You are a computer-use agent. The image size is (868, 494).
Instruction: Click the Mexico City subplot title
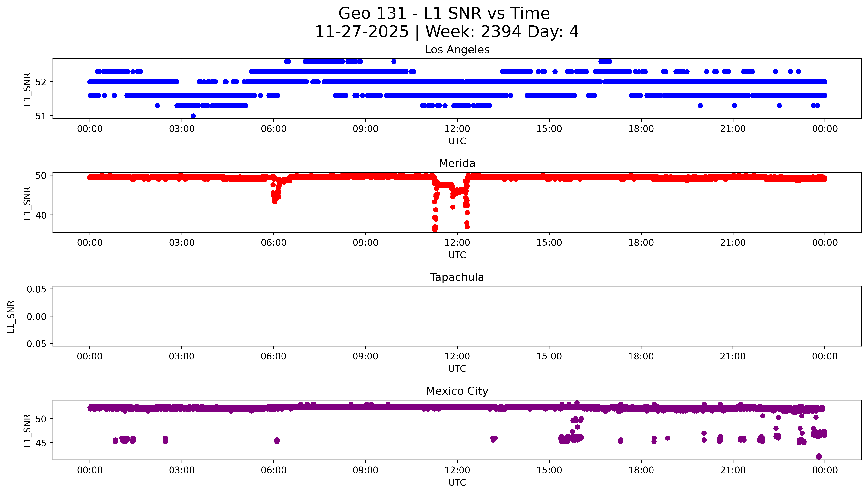tap(457, 391)
